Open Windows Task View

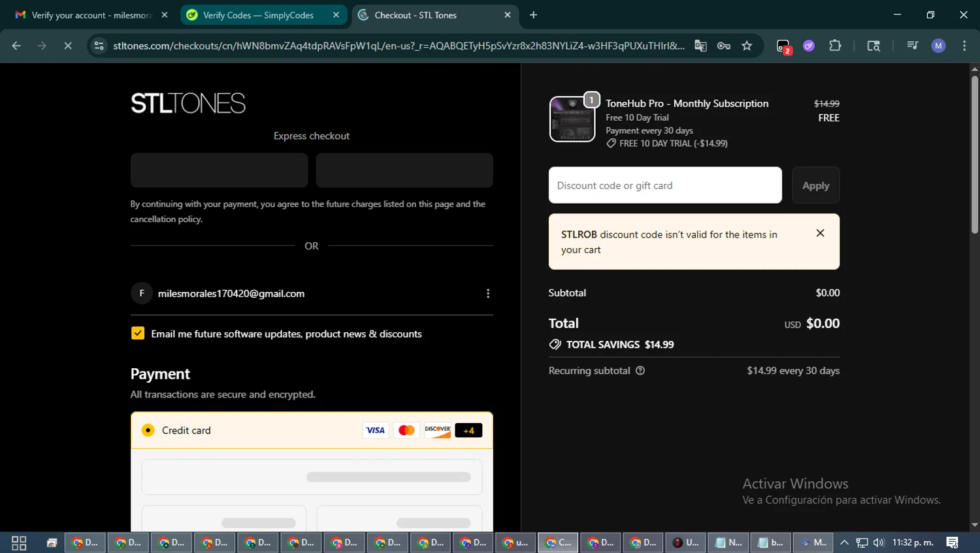(19, 543)
